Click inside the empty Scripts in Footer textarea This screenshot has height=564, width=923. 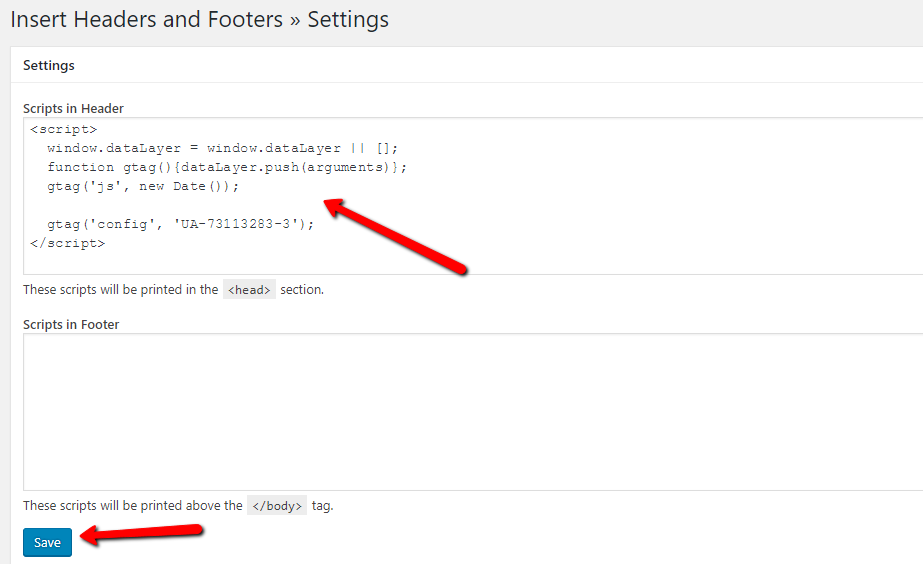pos(473,412)
